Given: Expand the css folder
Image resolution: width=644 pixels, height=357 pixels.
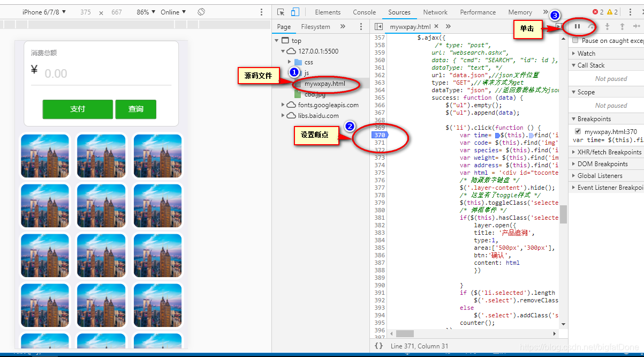Looking at the screenshot, I should 290,62.
